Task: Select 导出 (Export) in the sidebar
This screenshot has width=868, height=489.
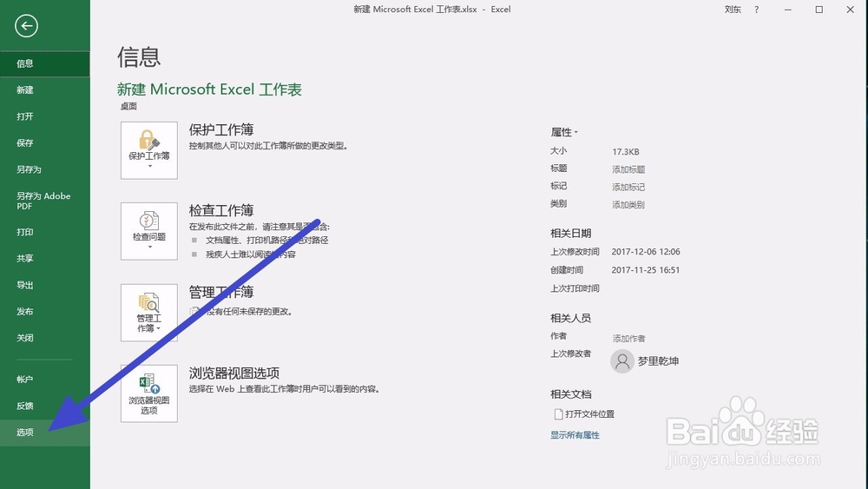Action: (45, 285)
